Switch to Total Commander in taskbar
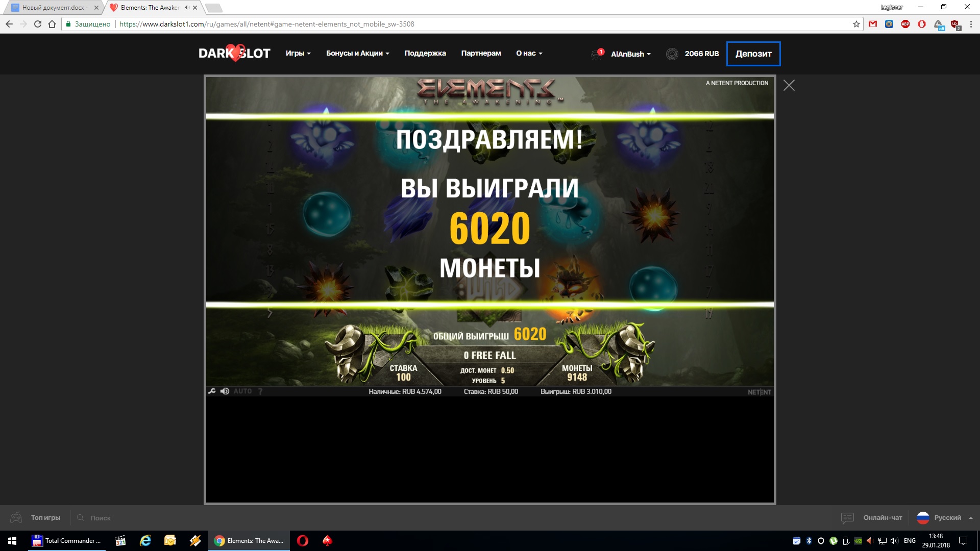This screenshot has width=980, height=551. 67,541
